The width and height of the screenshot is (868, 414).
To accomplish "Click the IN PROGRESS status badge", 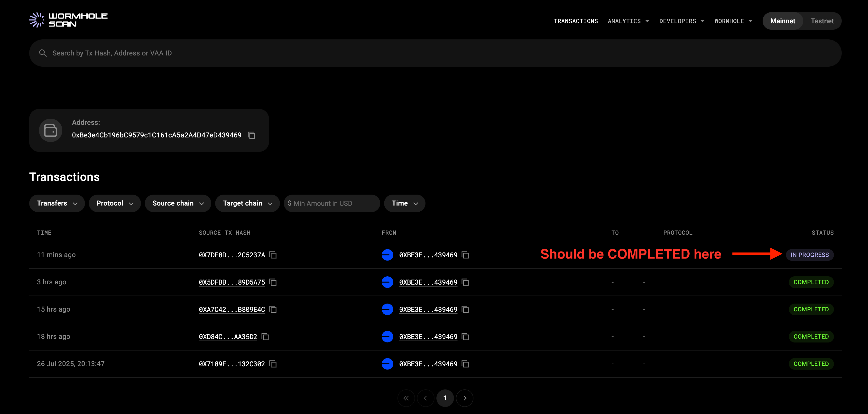I will [x=809, y=255].
